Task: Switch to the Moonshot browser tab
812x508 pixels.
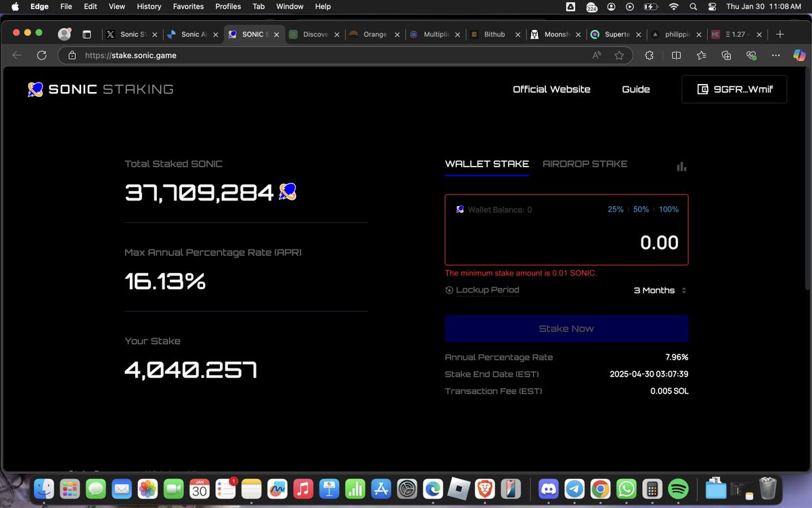Action: pos(556,35)
